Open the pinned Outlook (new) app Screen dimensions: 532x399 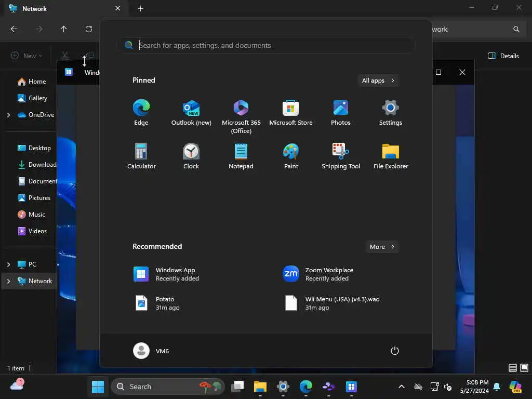[x=191, y=113]
